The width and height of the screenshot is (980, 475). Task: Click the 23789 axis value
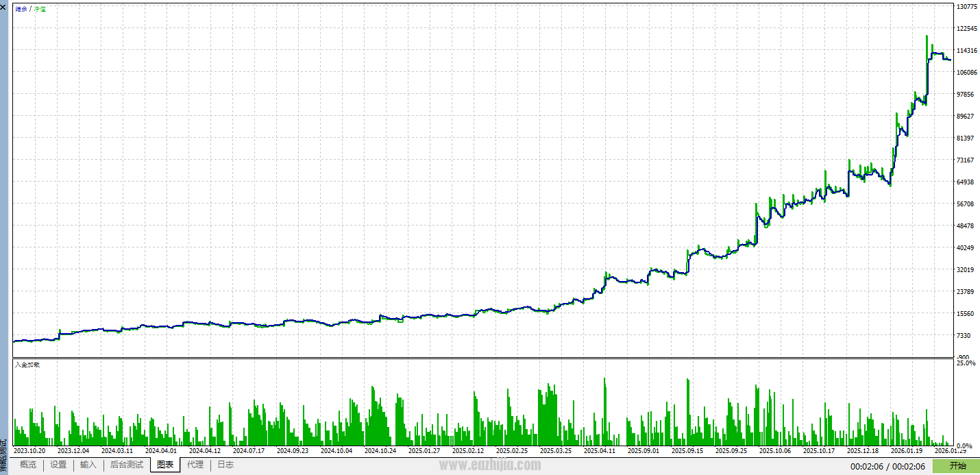click(x=966, y=292)
